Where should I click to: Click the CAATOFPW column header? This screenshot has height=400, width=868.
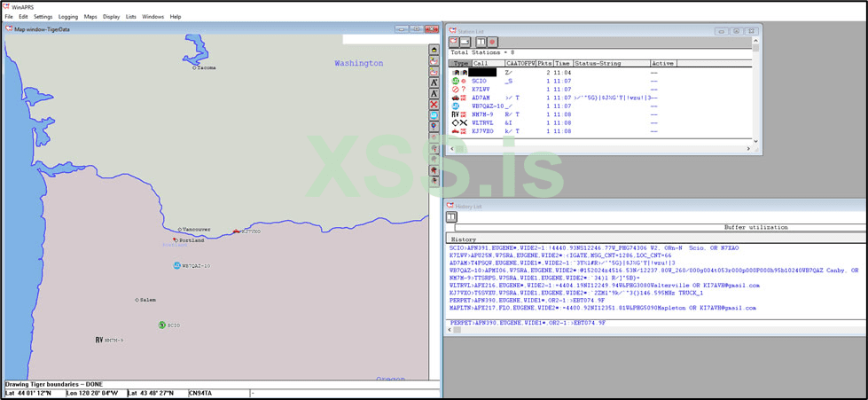pos(521,64)
